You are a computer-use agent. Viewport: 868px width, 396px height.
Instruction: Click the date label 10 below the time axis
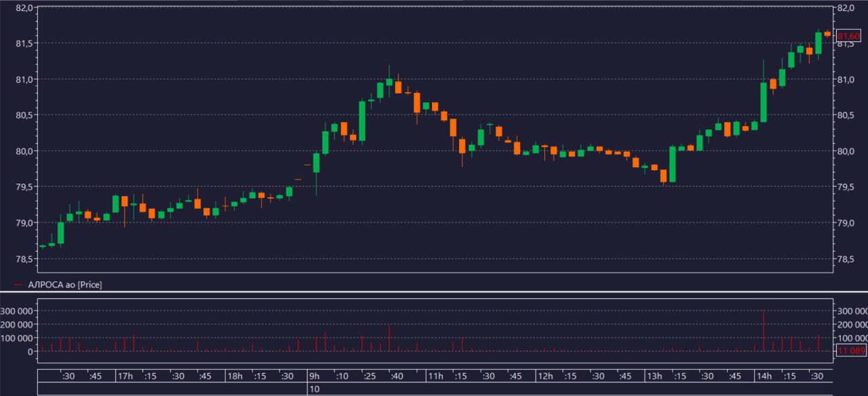tap(315, 389)
